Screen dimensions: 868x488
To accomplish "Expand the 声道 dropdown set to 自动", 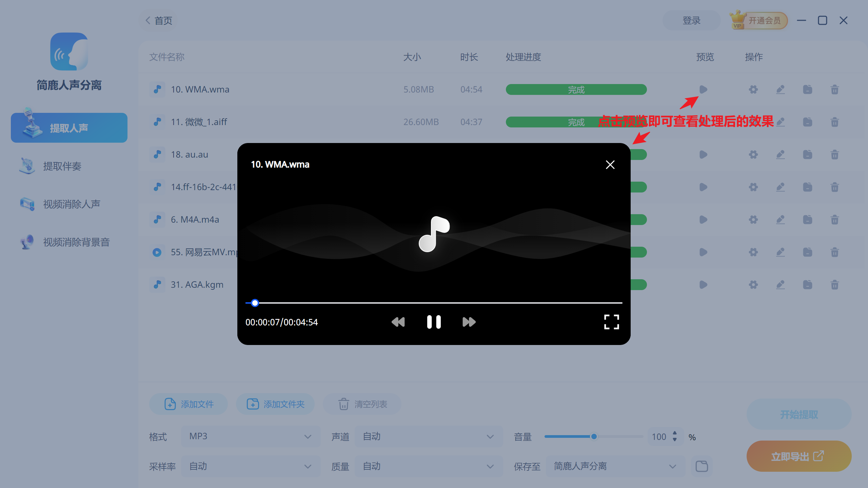I will pos(428,436).
